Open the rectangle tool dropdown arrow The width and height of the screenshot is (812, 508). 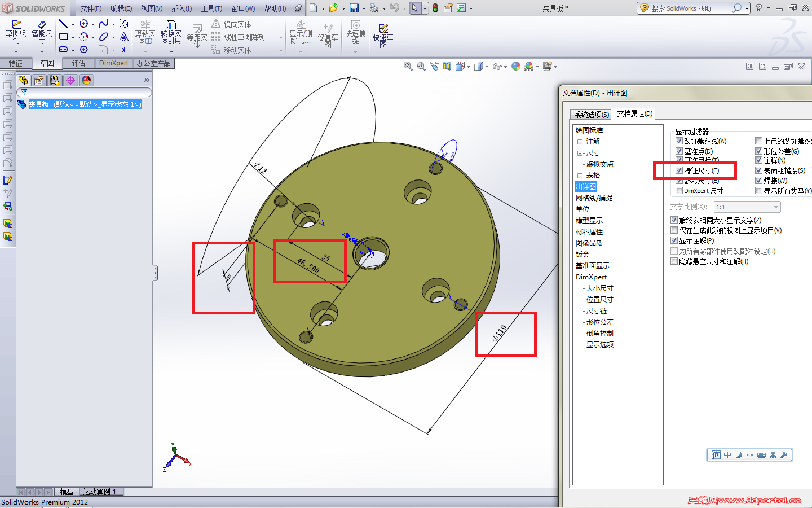pyautogui.click(x=73, y=37)
